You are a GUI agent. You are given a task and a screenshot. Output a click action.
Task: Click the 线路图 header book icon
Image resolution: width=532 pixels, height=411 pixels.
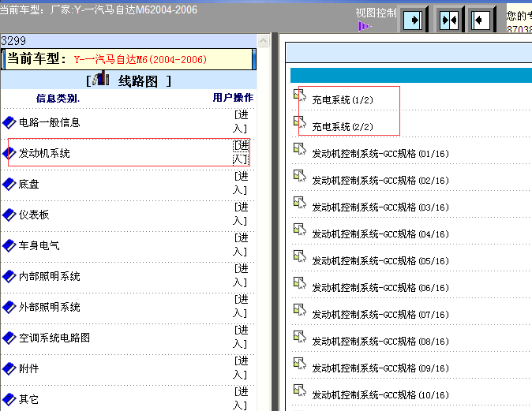101,78
